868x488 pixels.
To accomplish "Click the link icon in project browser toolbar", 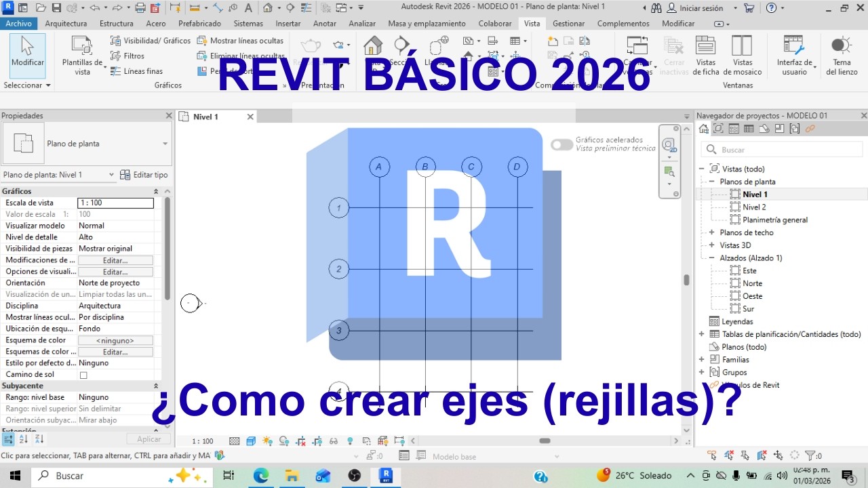I will pos(810,128).
